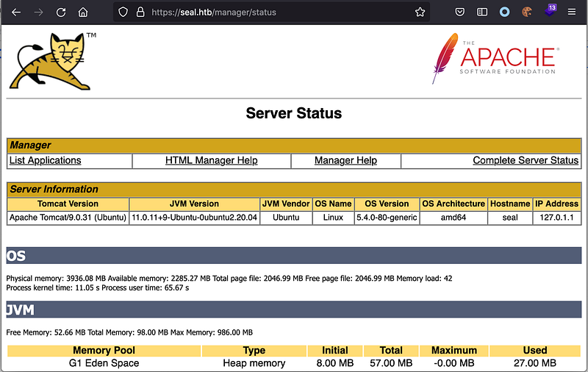Click the Memory Pool column header
This screenshot has height=372, width=588.
(x=104, y=351)
